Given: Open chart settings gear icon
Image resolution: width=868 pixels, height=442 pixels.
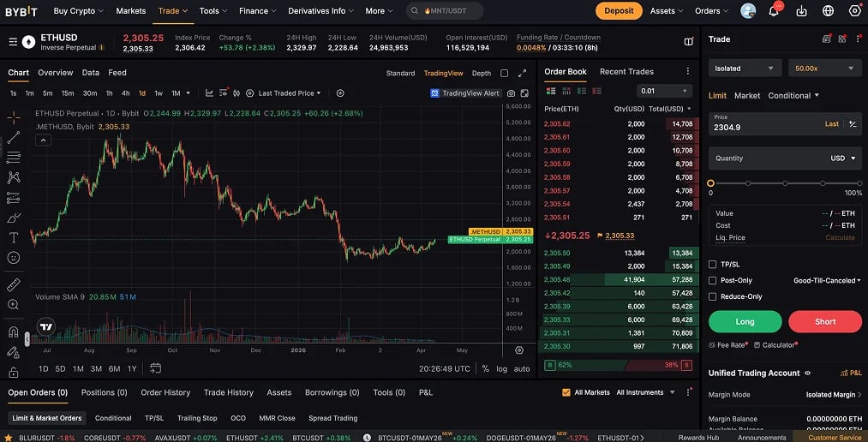Looking at the screenshot, I should point(518,350).
